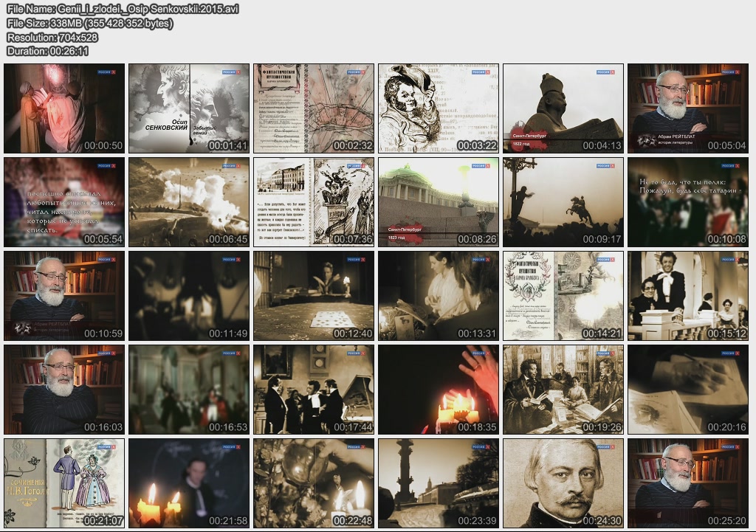Click the Gogol book cover frame at 00:21:07

(x=64, y=483)
